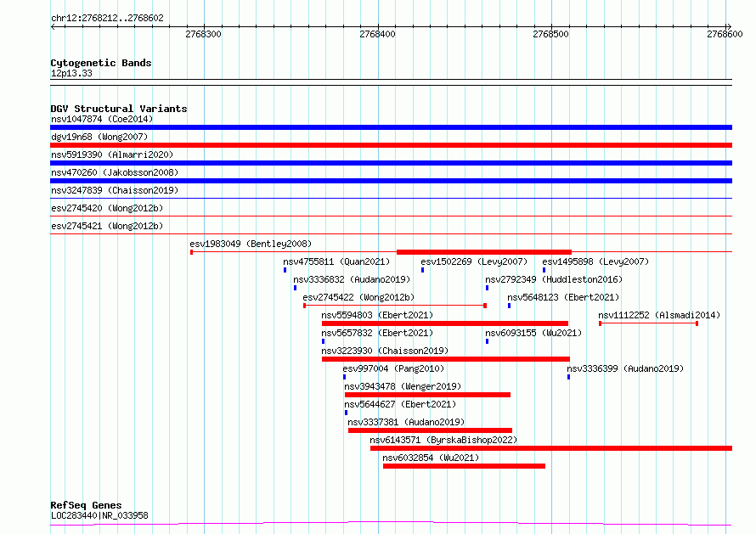Click the 2768500 ruler position

(x=551, y=34)
